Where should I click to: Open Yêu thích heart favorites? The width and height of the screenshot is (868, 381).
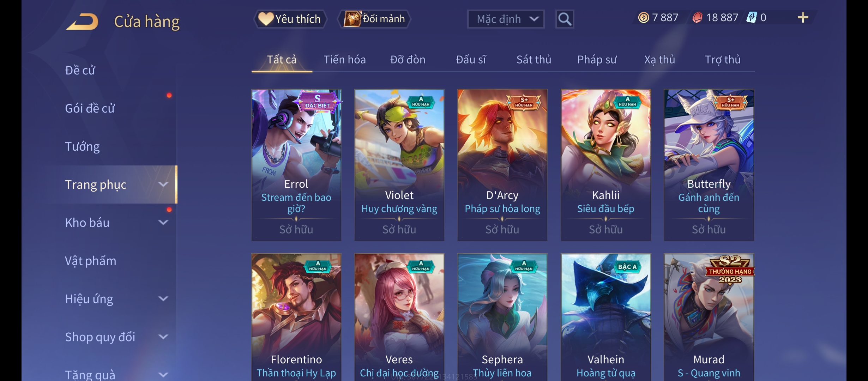tap(290, 19)
